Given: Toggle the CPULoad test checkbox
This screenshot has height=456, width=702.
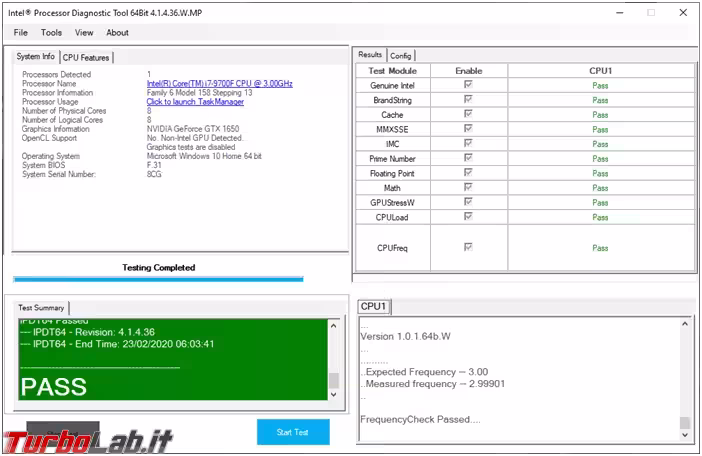Looking at the screenshot, I should click(468, 216).
